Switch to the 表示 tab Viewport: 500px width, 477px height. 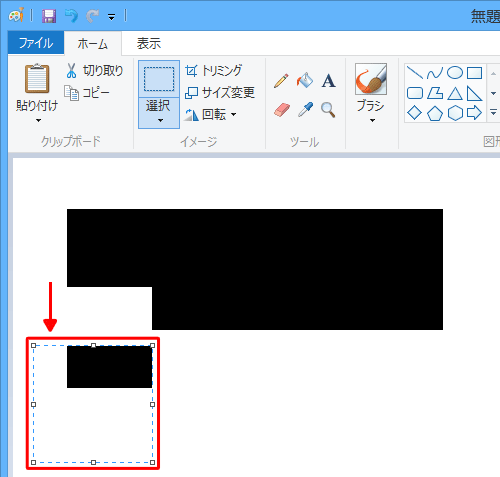coord(149,43)
